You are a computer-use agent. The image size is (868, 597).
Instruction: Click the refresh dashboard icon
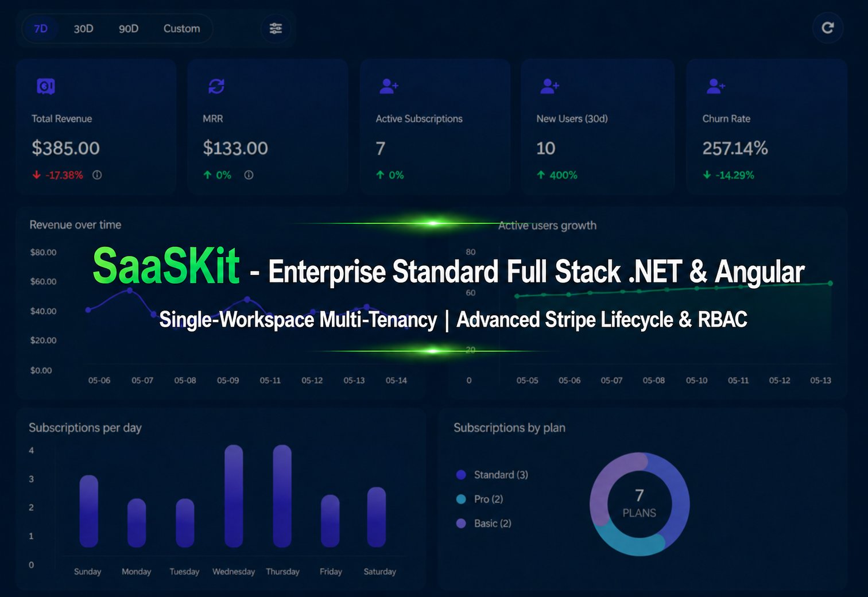(x=827, y=28)
